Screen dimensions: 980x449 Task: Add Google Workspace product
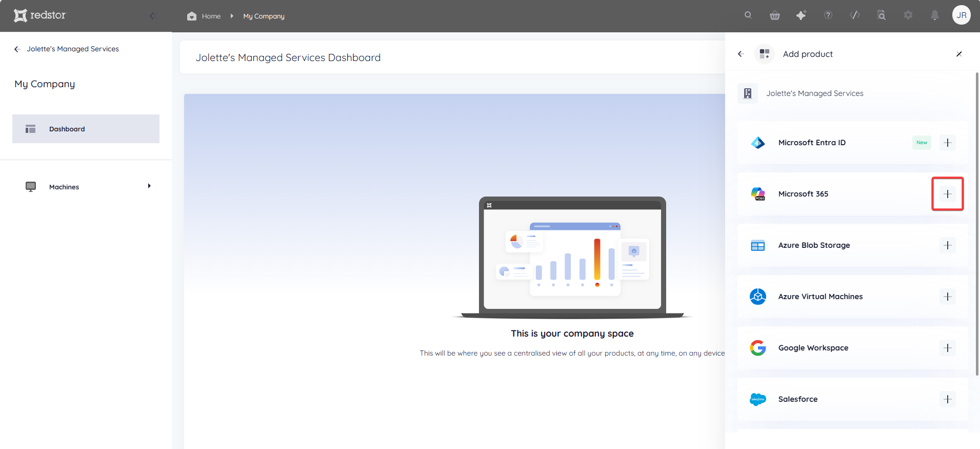click(948, 348)
